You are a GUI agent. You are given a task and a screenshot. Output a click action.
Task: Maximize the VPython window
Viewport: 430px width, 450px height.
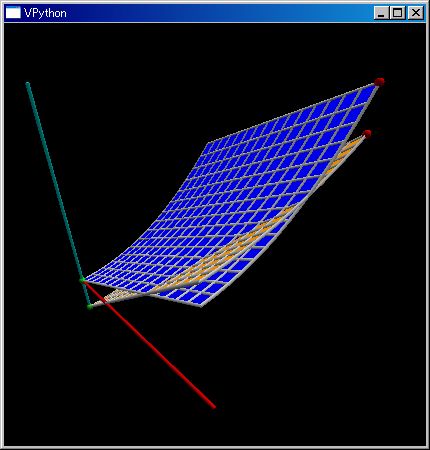(x=397, y=13)
